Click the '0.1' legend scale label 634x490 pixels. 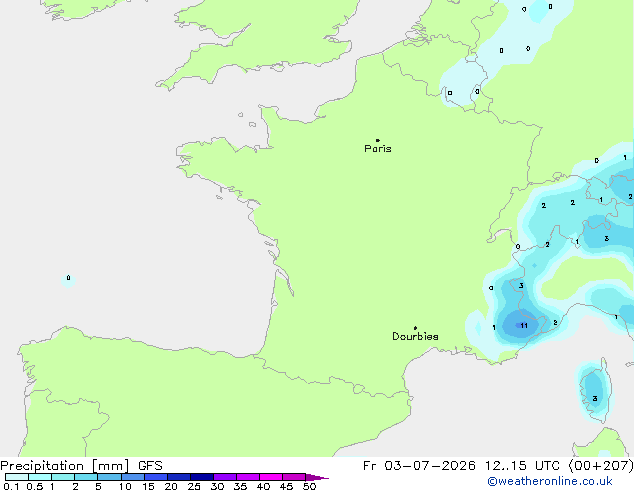click(x=11, y=486)
